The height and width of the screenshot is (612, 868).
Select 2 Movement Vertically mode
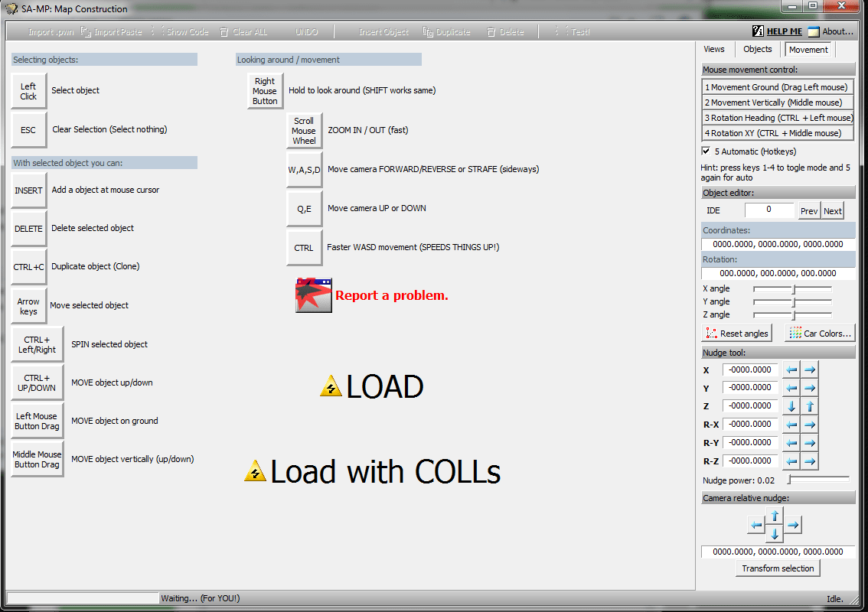[x=777, y=103]
